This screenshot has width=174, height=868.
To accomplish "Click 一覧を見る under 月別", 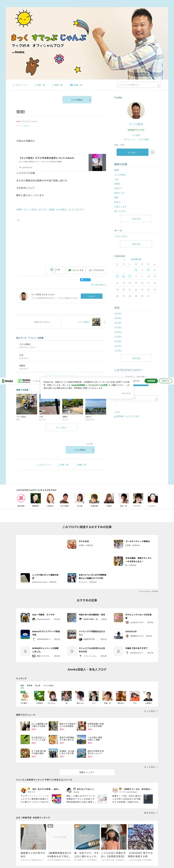I will (136, 358).
